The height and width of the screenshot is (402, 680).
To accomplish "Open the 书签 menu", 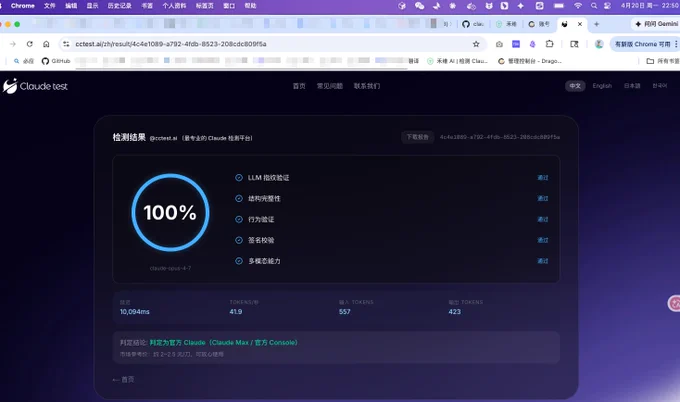I will point(147,6).
